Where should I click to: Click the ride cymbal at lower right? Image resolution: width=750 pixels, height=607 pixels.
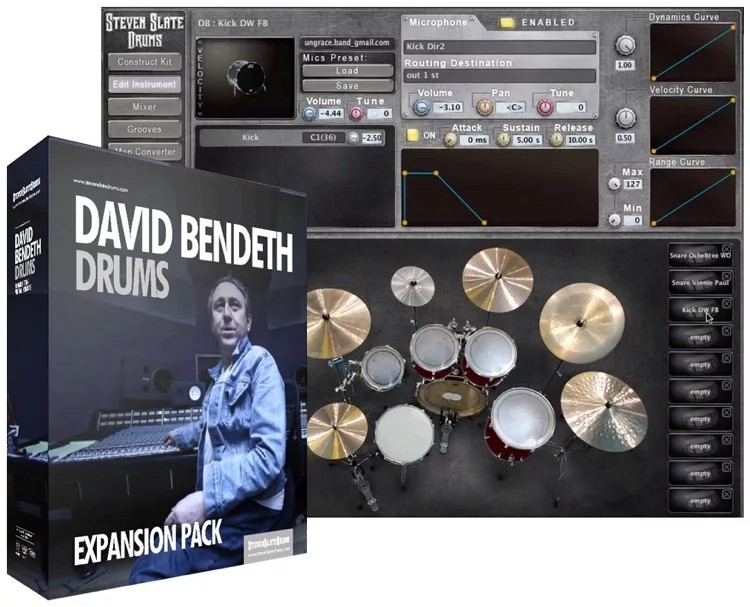tap(604, 411)
